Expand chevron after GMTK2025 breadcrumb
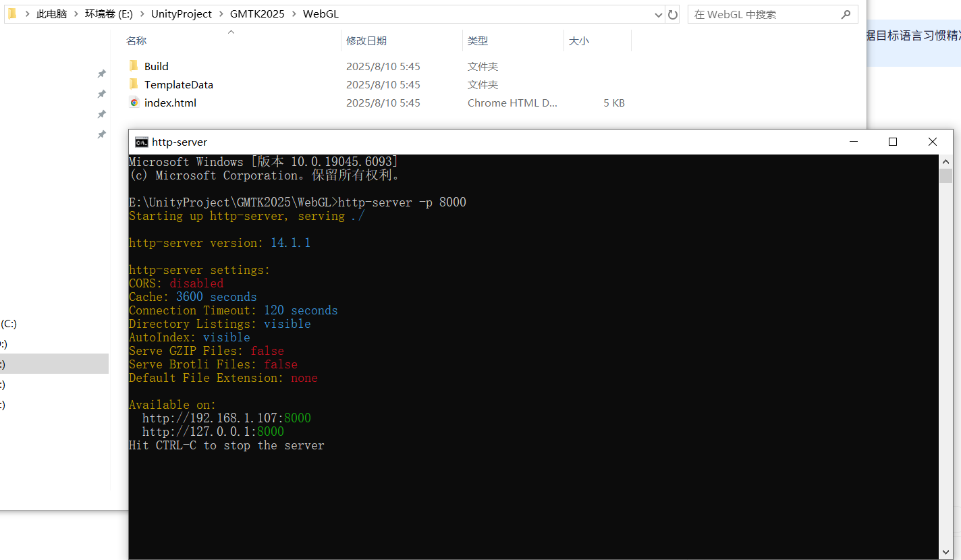Screen dimensions: 961x560 click(x=294, y=14)
